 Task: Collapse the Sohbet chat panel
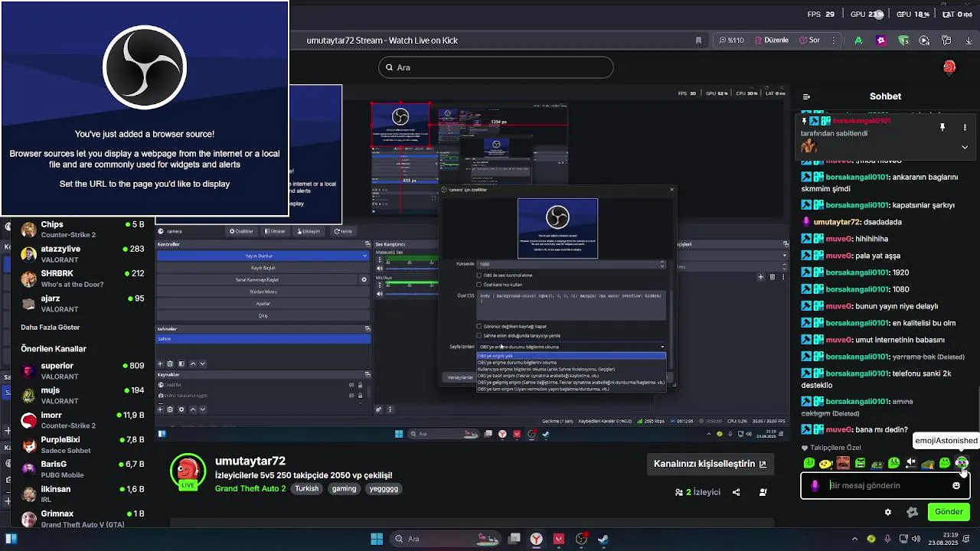point(806,96)
